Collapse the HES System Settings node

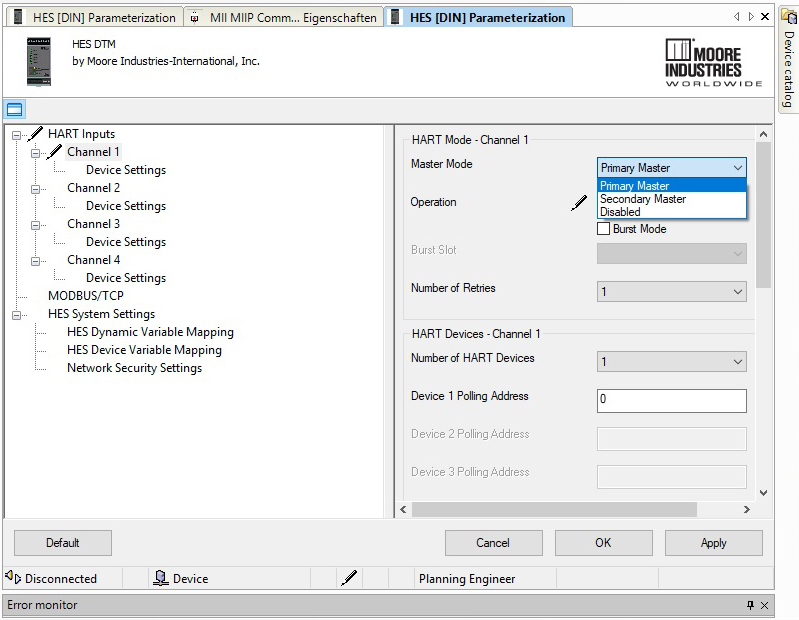tap(16, 315)
